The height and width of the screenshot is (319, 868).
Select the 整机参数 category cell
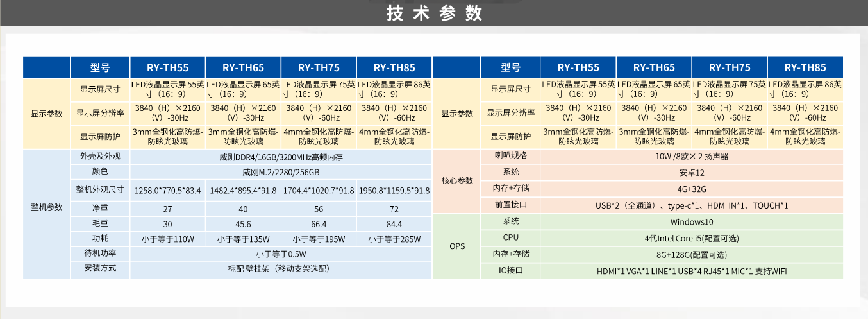(x=47, y=207)
